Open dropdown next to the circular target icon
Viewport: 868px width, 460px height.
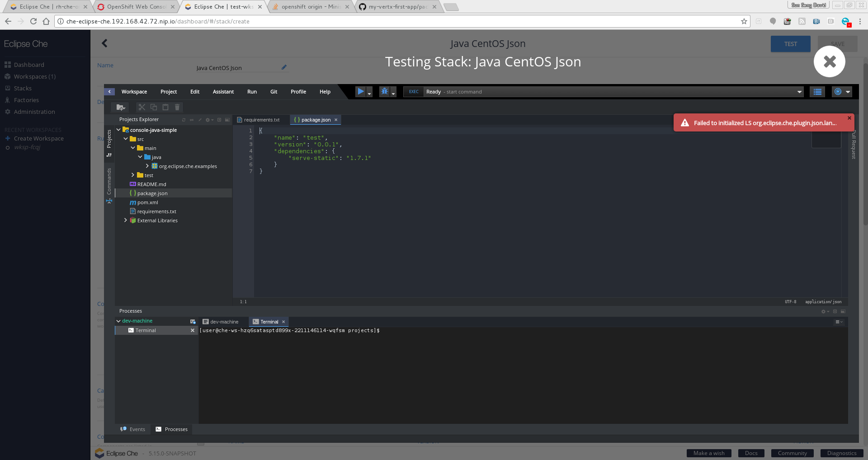coord(848,92)
